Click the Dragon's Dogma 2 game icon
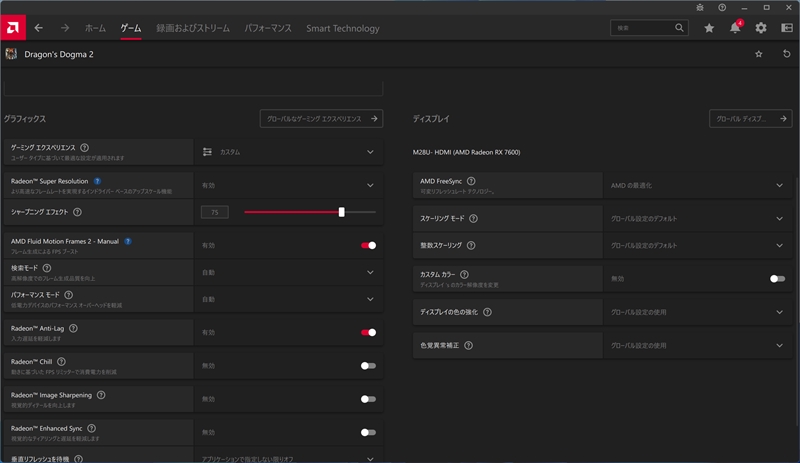The width and height of the screenshot is (800, 463). pyautogui.click(x=11, y=54)
